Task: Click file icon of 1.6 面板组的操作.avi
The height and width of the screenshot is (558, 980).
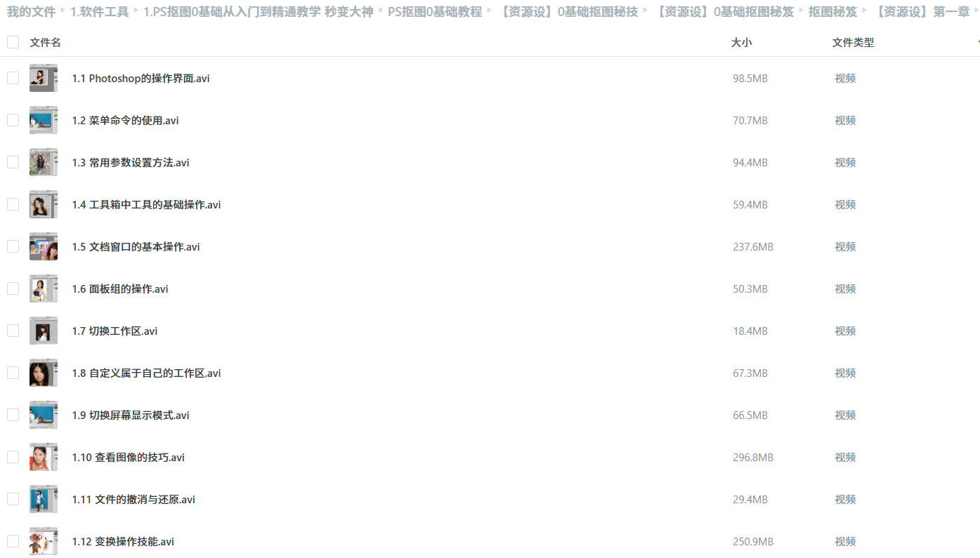Action: 44,288
